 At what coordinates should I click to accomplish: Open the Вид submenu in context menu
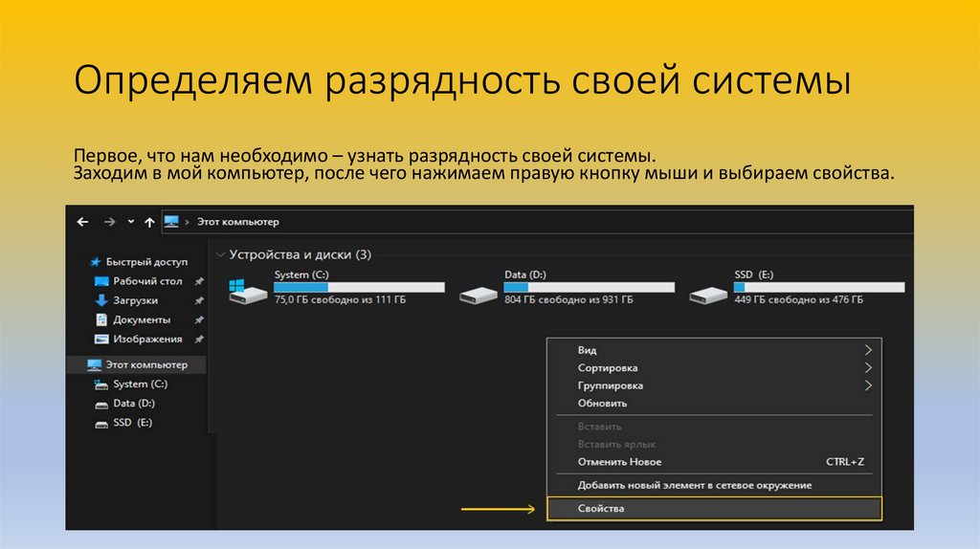(714, 350)
